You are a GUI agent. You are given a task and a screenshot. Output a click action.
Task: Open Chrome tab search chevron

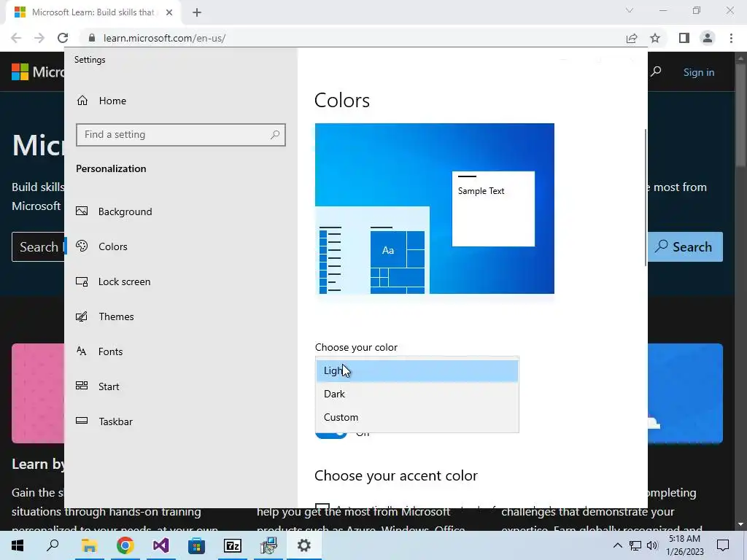[630, 10]
